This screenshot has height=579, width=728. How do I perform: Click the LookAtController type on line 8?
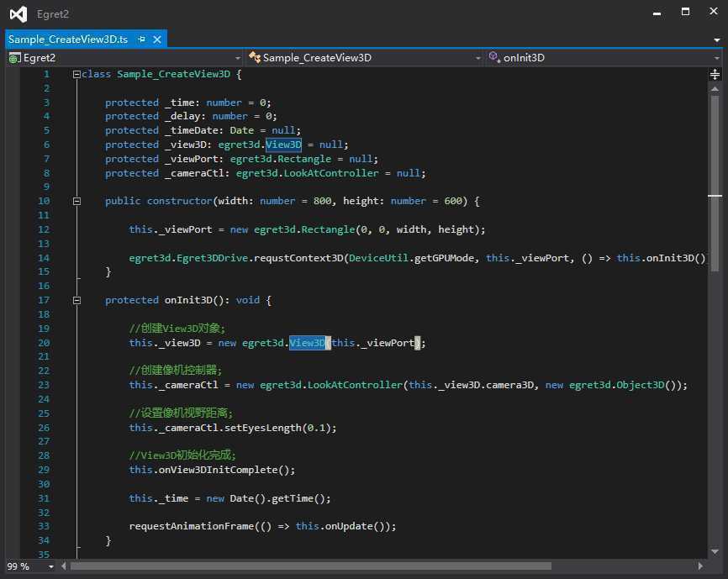pos(331,173)
